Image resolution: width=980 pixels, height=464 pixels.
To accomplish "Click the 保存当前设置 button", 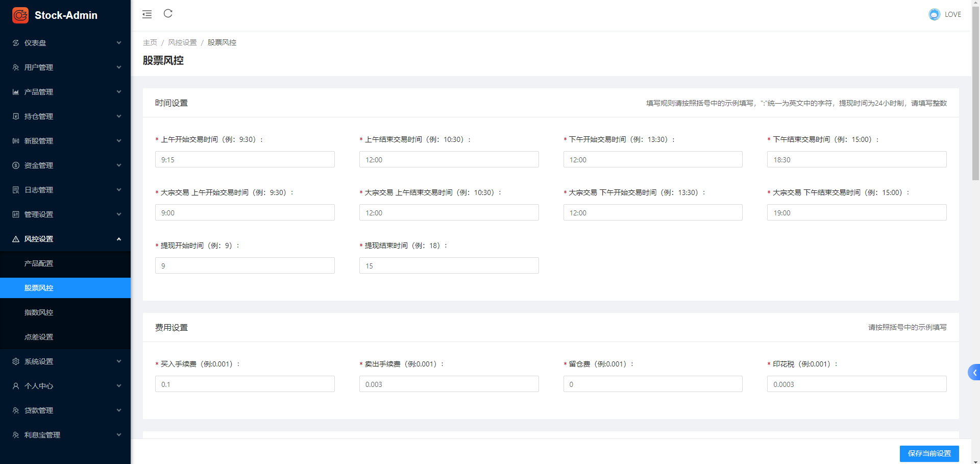I will [x=929, y=453].
